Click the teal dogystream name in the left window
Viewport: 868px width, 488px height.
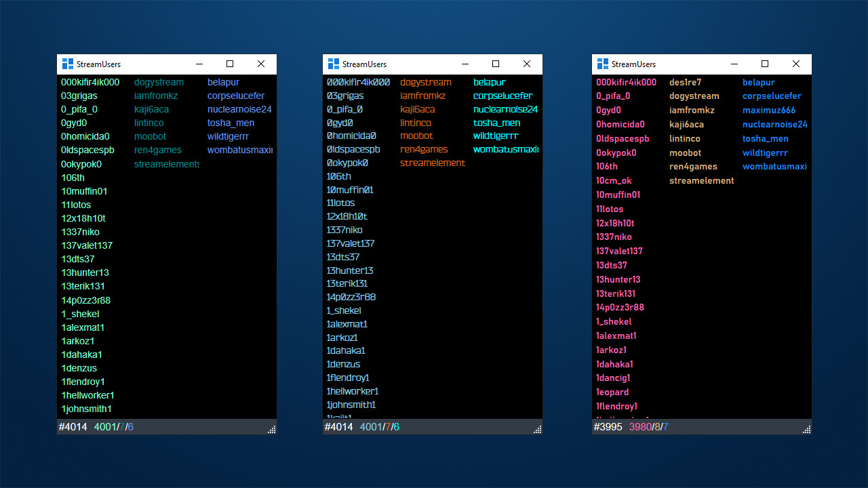(x=159, y=82)
